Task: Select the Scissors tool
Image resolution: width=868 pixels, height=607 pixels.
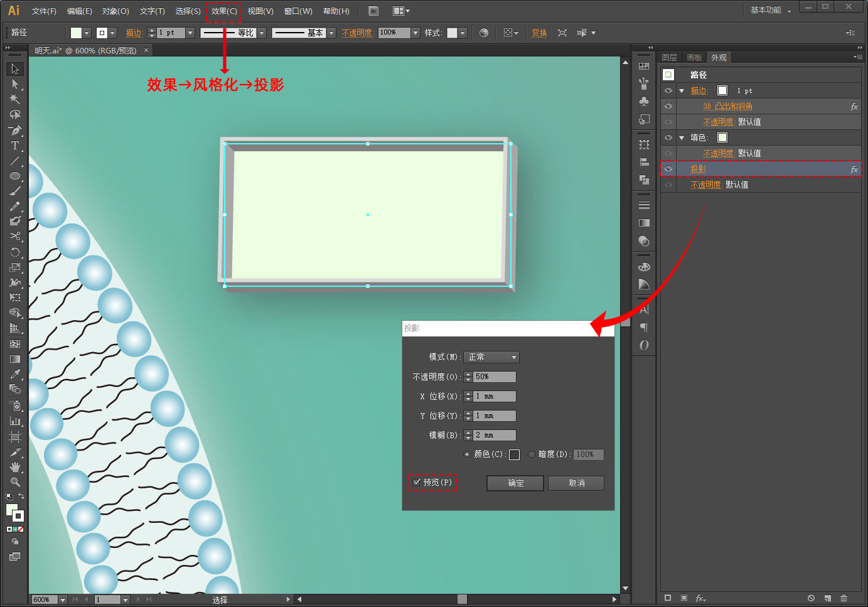Action: tap(15, 236)
